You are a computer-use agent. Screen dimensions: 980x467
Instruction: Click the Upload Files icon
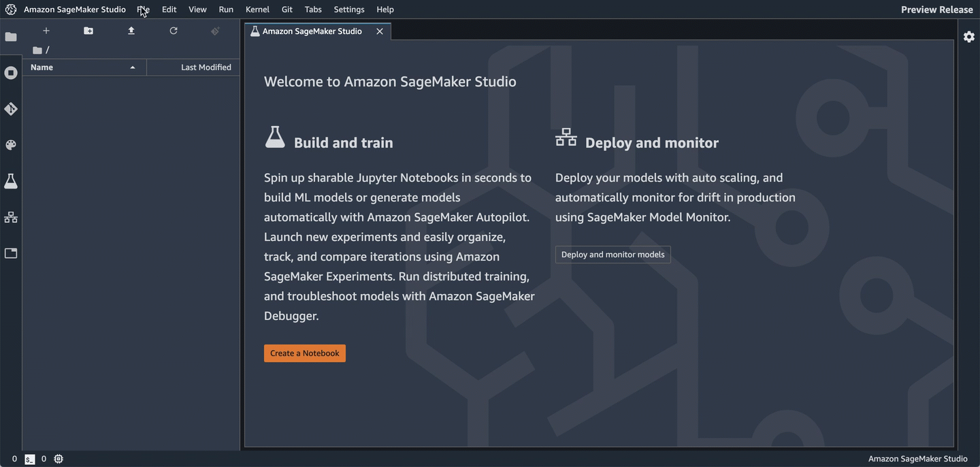tap(131, 31)
